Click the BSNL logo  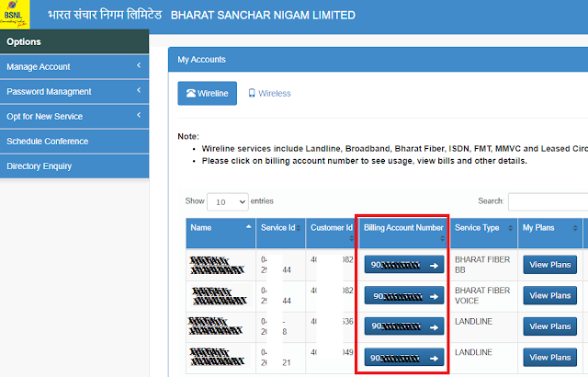point(15,15)
